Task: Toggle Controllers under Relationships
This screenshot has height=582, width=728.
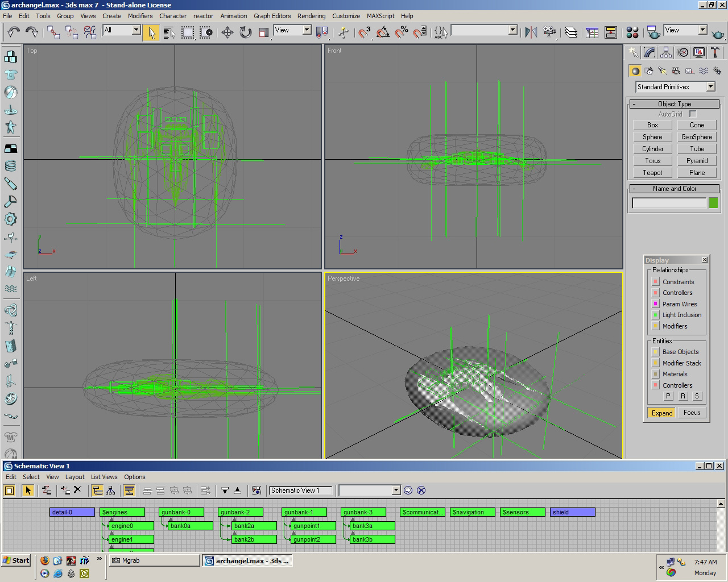Action: [655, 293]
